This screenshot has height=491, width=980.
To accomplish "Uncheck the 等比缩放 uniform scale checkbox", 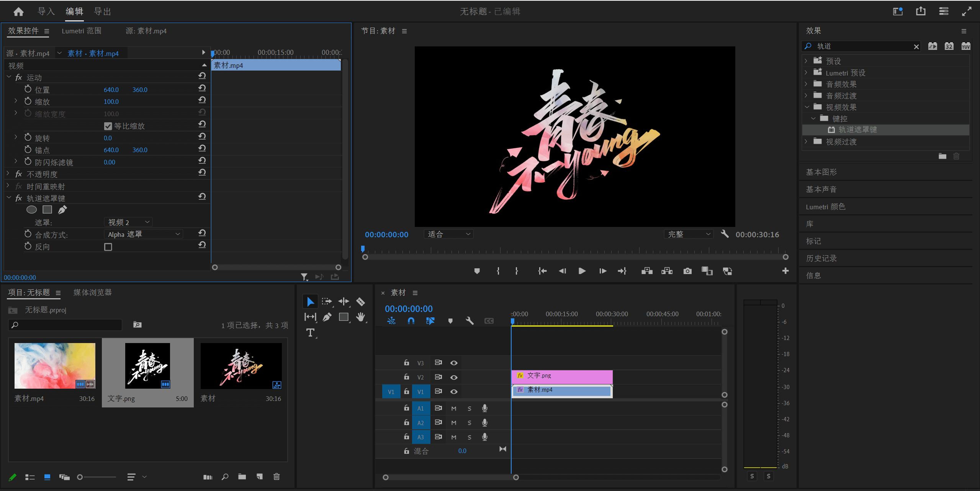I will tap(108, 126).
